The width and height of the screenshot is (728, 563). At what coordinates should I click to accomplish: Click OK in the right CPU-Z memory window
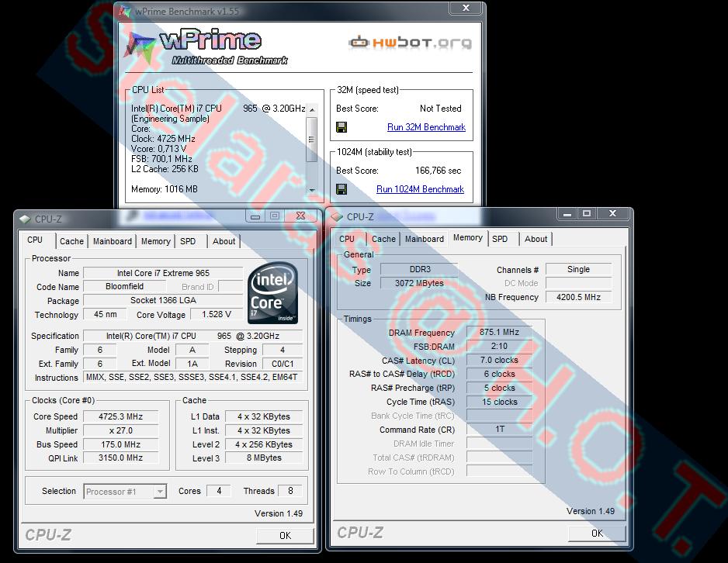coord(597,534)
